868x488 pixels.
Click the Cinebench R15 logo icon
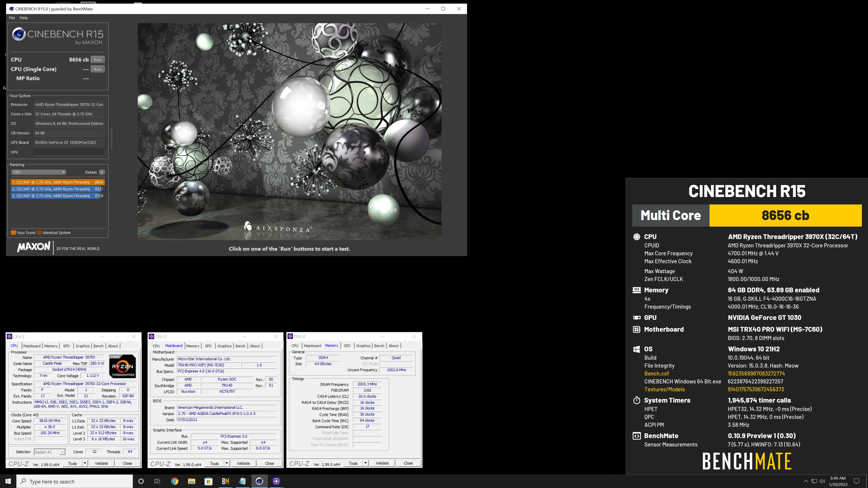(19, 34)
